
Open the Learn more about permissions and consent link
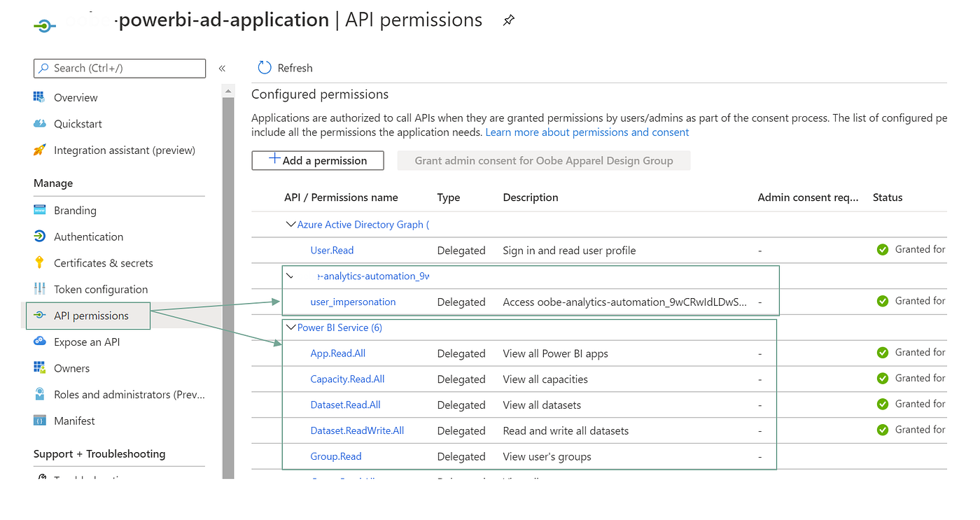tap(587, 132)
